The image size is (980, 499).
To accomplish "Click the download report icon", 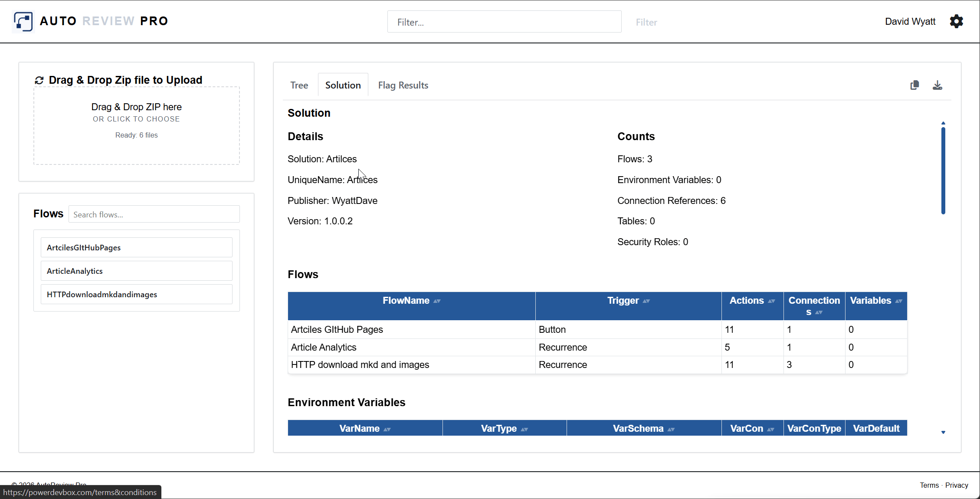I will (937, 85).
